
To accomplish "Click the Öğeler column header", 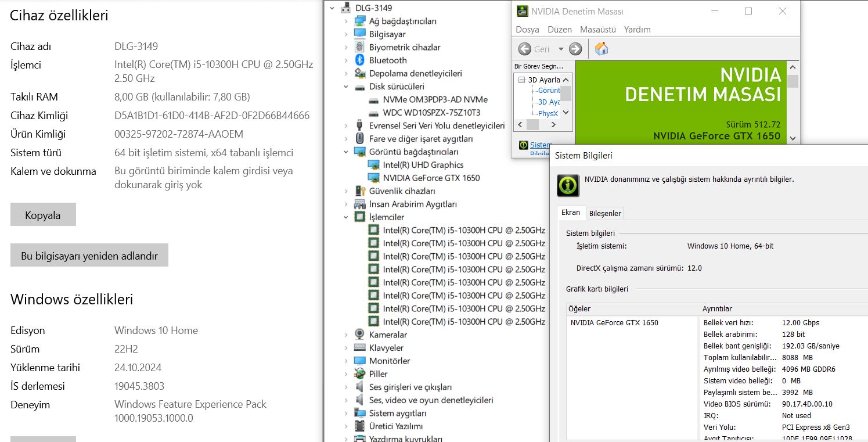I will click(x=632, y=308).
